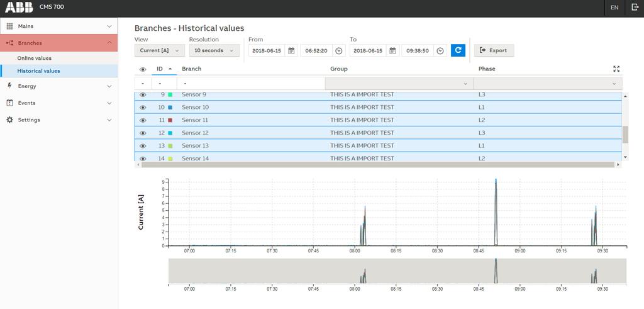Image resolution: width=644 pixels, height=309 pixels.
Task: Select the Energy menu item
Action: (x=58, y=86)
